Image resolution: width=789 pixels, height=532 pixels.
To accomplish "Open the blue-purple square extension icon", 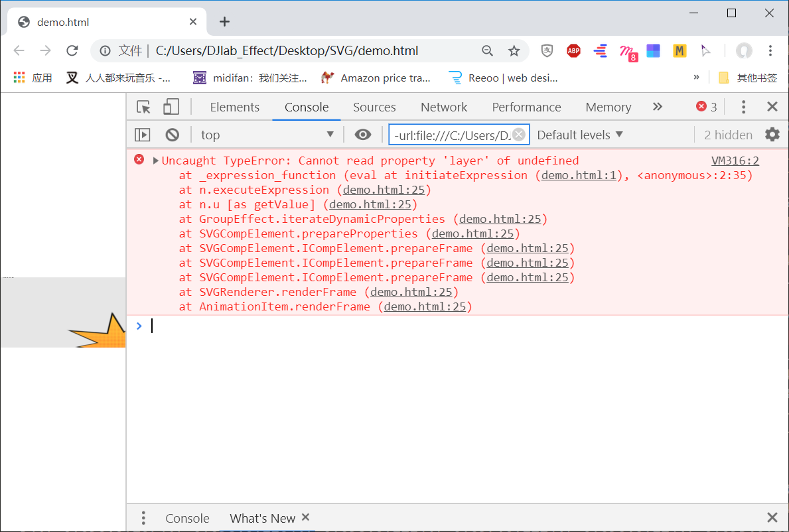I will (653, 51).
